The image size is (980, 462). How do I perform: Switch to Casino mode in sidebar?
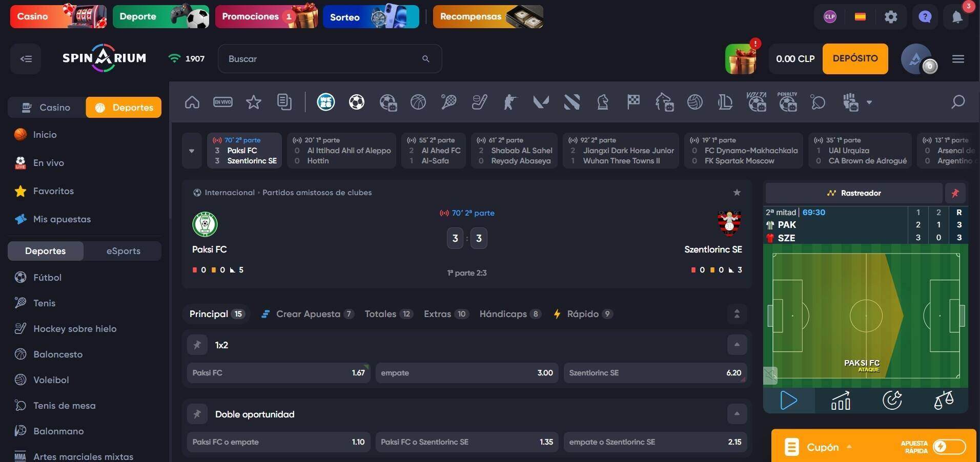point(46,108)
